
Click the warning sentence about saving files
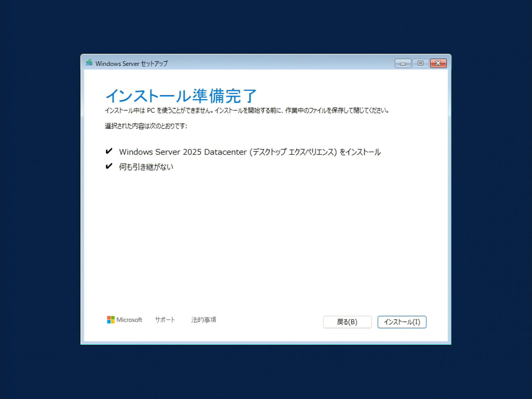point(247,110)
